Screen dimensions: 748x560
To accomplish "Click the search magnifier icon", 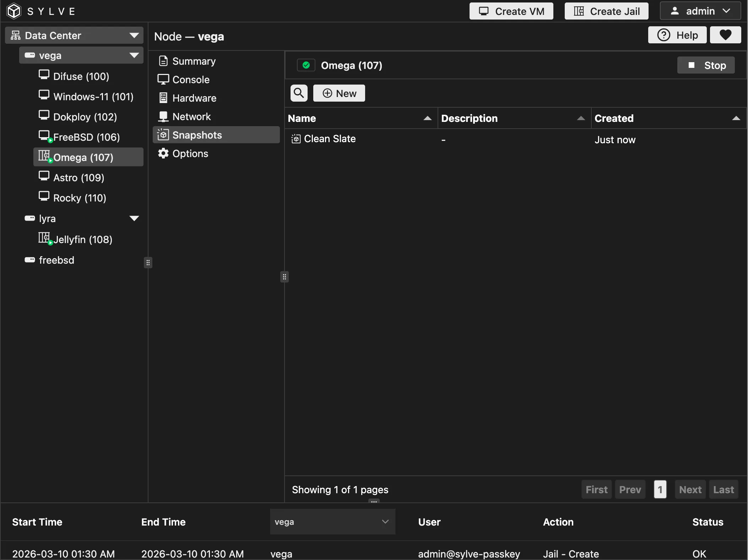I will point(299,93).
